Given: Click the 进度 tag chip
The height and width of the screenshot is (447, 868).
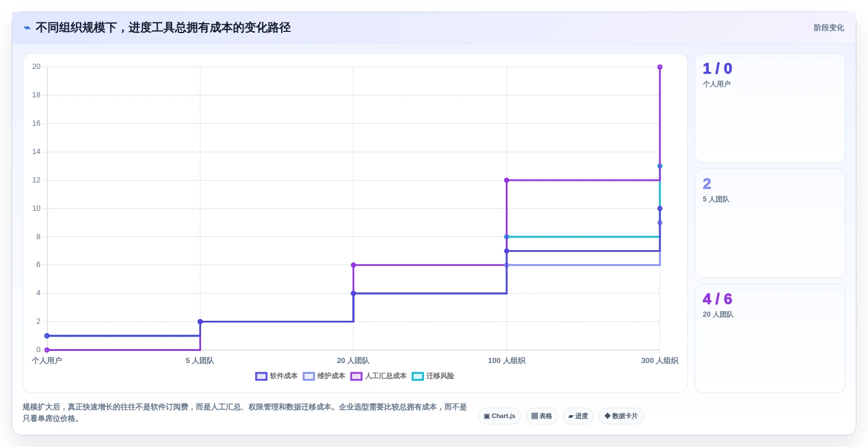Looking at the screenshot, I should point(578,416).
